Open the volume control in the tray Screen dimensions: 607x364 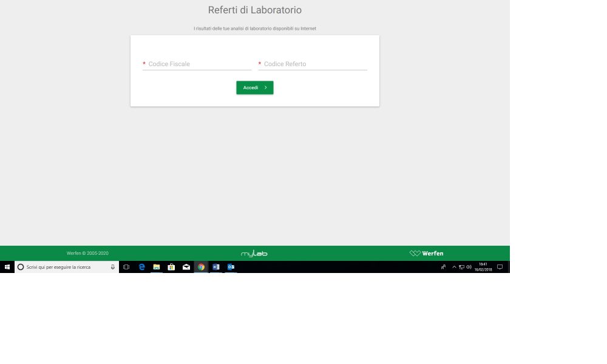pyautogui.click(x=469, y=267)
